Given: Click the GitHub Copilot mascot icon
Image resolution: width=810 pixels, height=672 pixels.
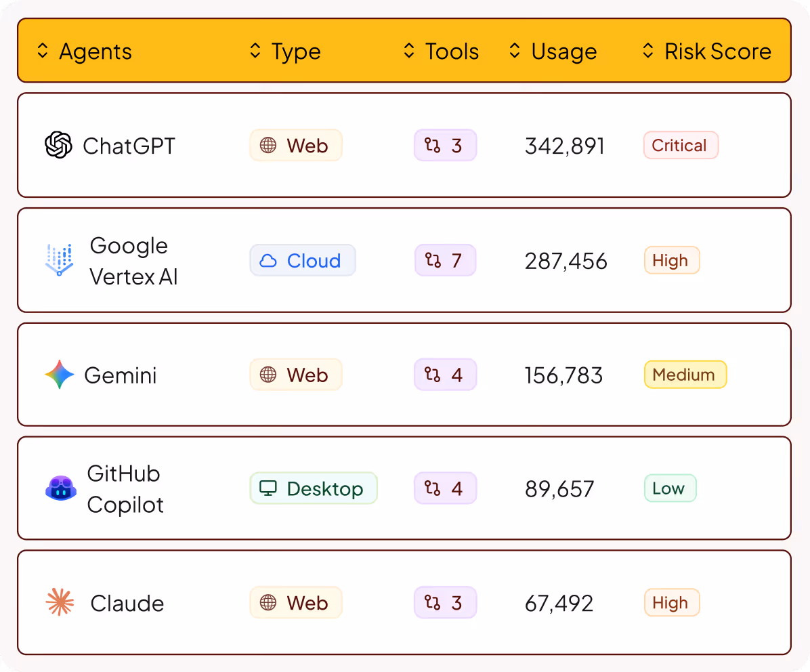Looking at the screenshot, I should (61, 488).
